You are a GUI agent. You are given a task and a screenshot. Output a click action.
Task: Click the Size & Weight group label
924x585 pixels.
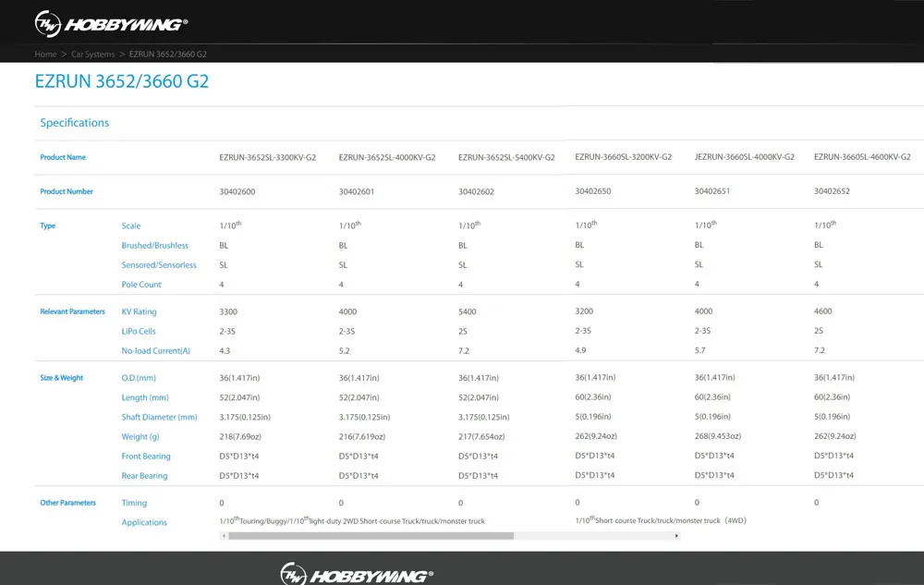click(x=61, y=378)
